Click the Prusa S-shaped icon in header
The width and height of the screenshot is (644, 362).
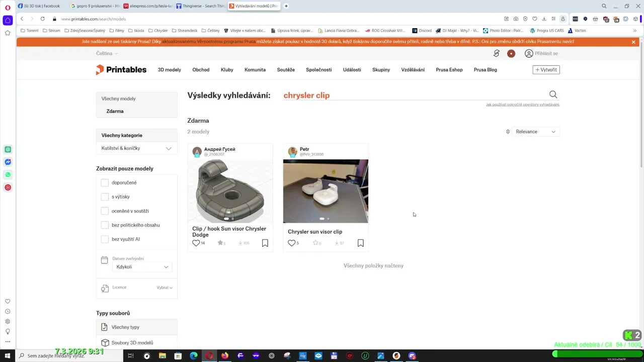pos(497,53)
